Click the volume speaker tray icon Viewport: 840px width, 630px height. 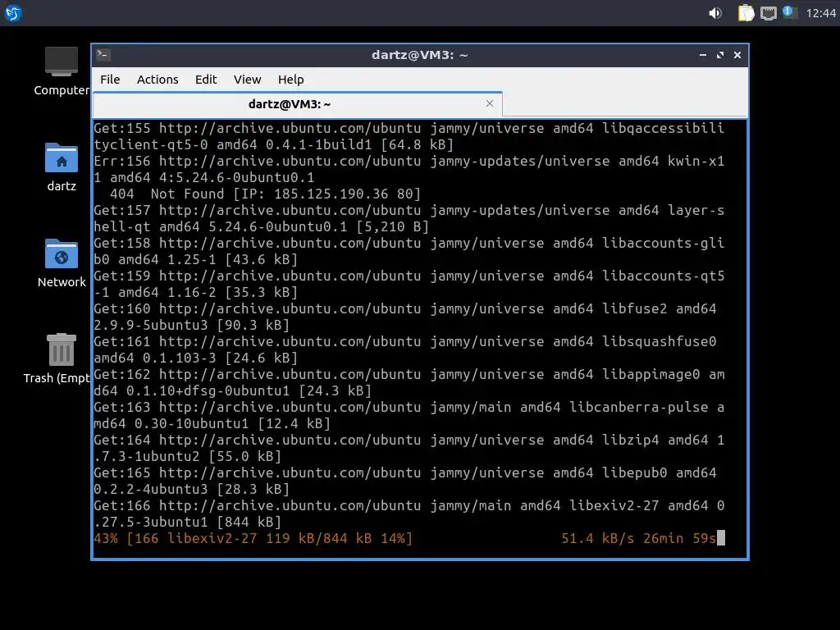pyautogui.click(x=715, y=13)
